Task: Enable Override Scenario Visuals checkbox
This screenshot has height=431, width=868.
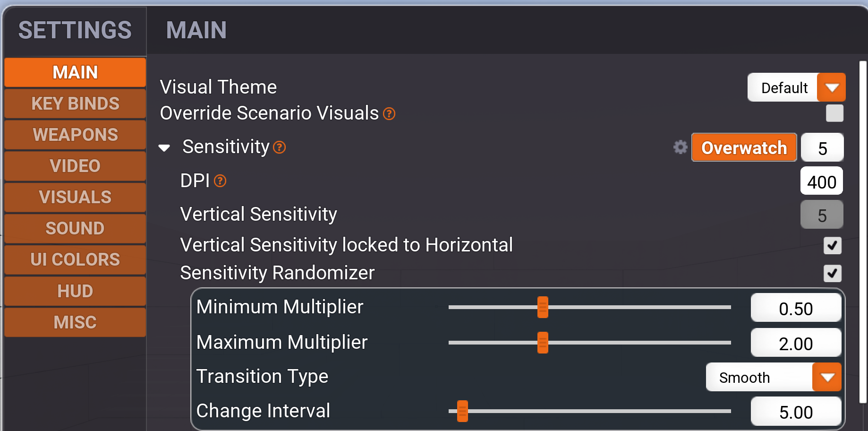Action: 834,113
